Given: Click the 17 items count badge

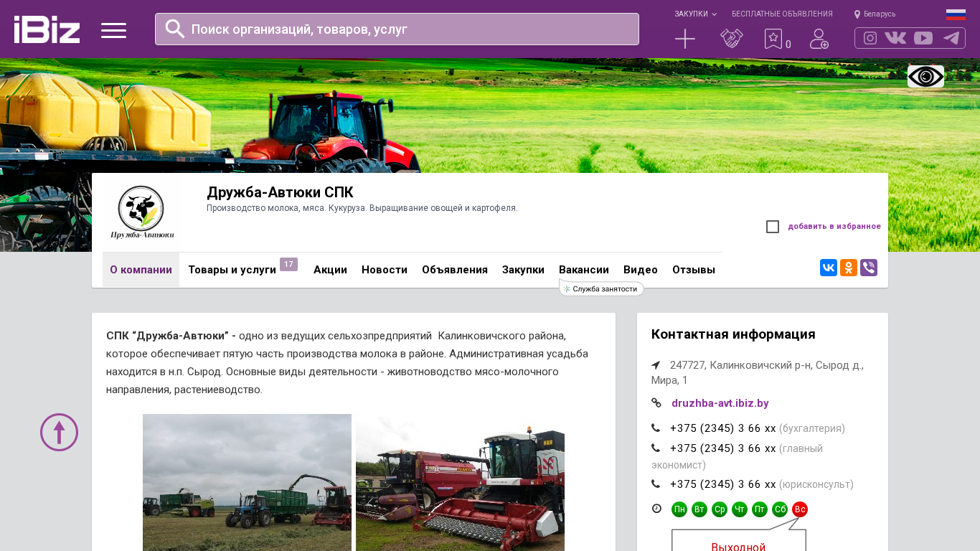Looking at the screenshot, I should [288, 265].
